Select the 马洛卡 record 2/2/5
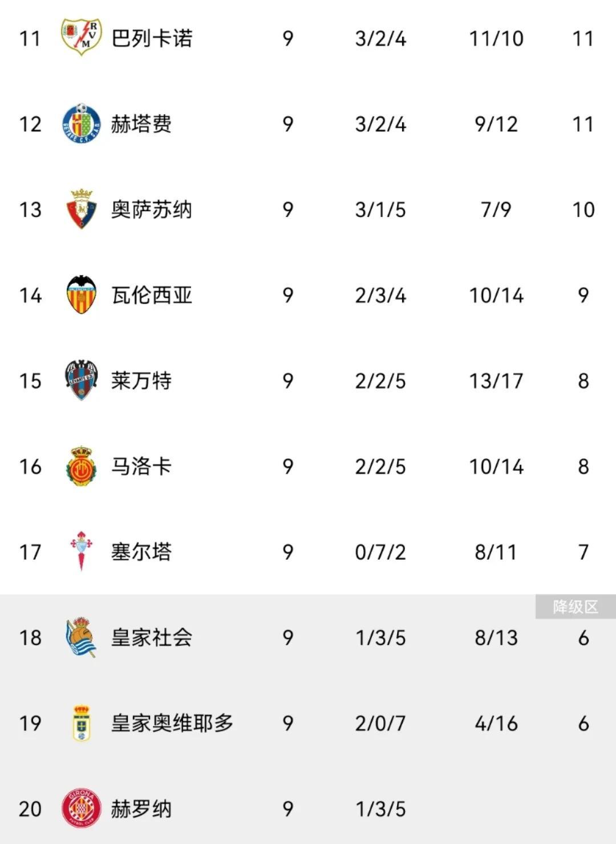Screen dimensions: 616x844 [380, 466]
